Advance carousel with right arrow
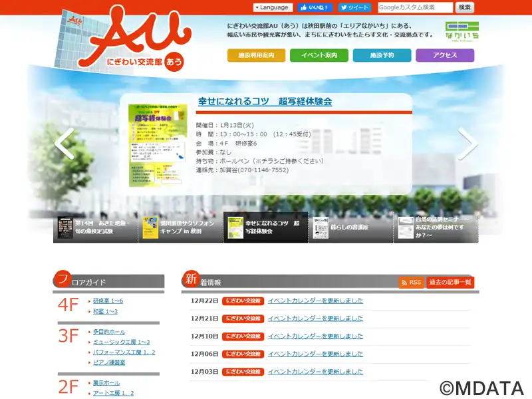 pos(467,144)
